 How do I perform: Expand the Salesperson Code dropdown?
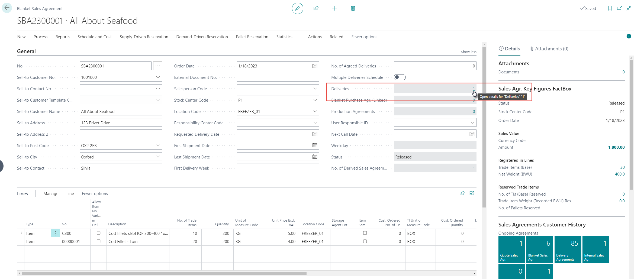pyautogui.click(x=315, y=89)
